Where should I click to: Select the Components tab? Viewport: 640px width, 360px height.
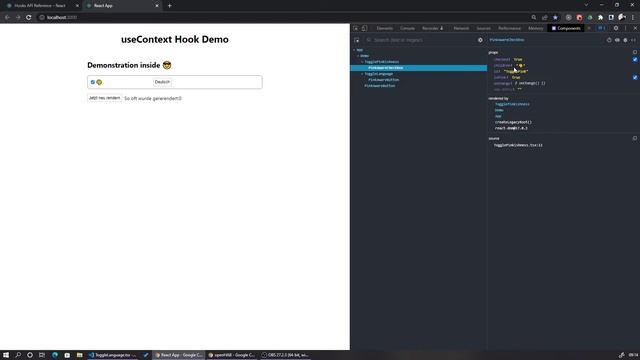566,28
